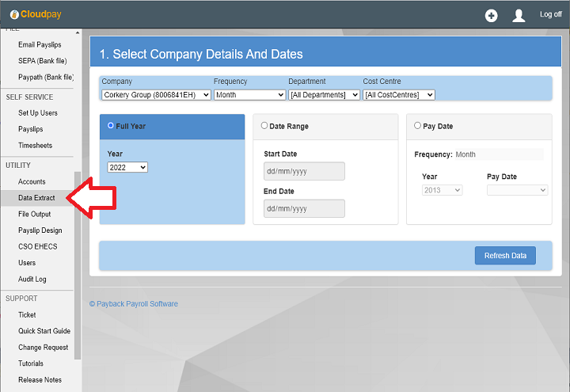Click the Log off link
The width and height of the screenshot is (570, 392).
coord(550,15)
